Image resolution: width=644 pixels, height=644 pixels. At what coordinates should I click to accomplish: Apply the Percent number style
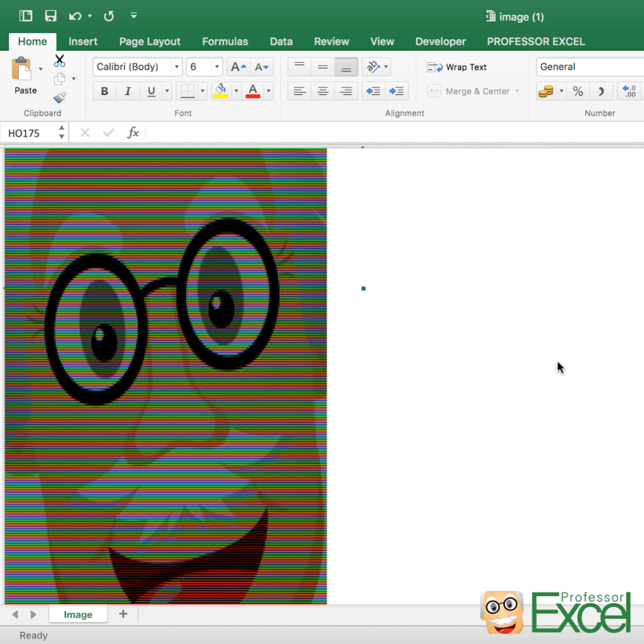click(x=577, y=91)
